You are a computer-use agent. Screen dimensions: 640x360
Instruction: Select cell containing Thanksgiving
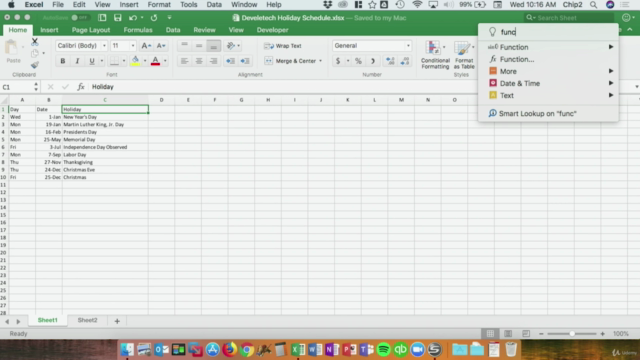[105, 162]
